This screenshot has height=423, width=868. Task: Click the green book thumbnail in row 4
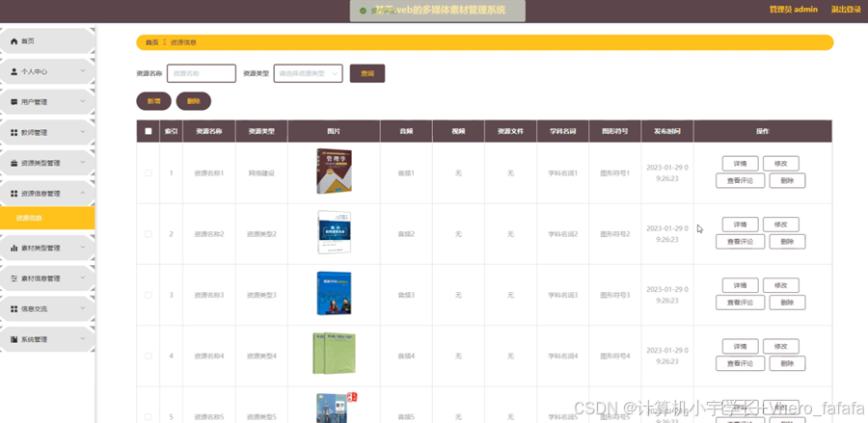334,354
